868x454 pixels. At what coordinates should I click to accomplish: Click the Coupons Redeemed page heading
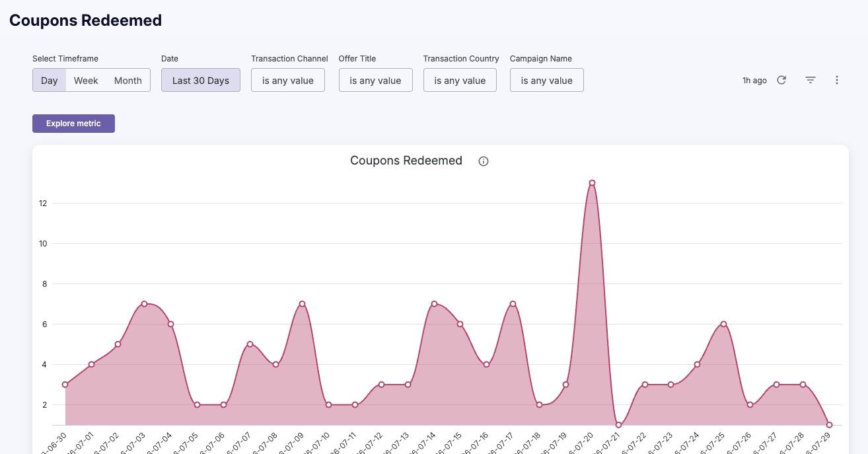tap(86, 20)
